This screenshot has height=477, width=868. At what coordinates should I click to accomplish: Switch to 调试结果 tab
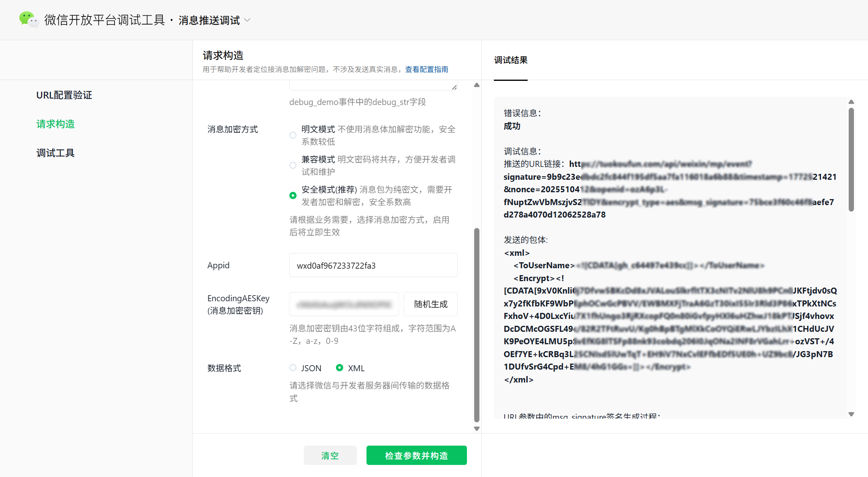click(511, 60)
